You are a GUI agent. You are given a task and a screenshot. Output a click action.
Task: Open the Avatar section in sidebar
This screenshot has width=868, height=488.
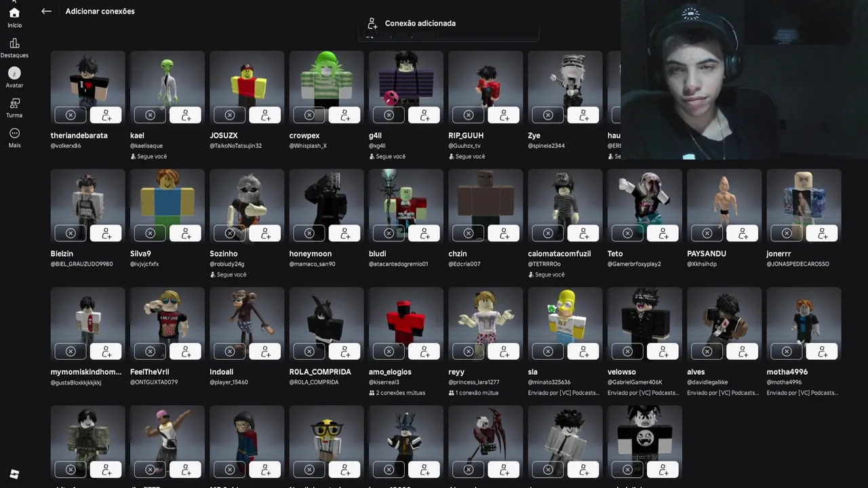[14, 78]
